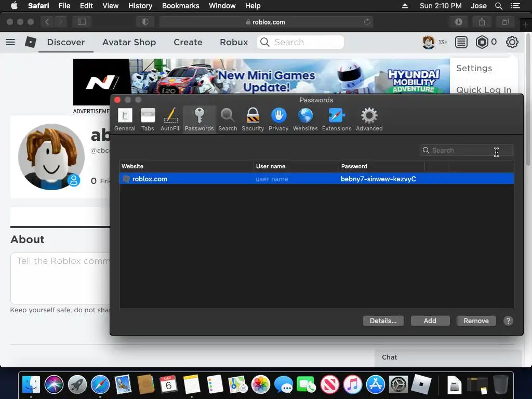The width and height of the screenshot is (532, 399).
Task: Open the General preferences pane
Action: [x=125, y=119]
